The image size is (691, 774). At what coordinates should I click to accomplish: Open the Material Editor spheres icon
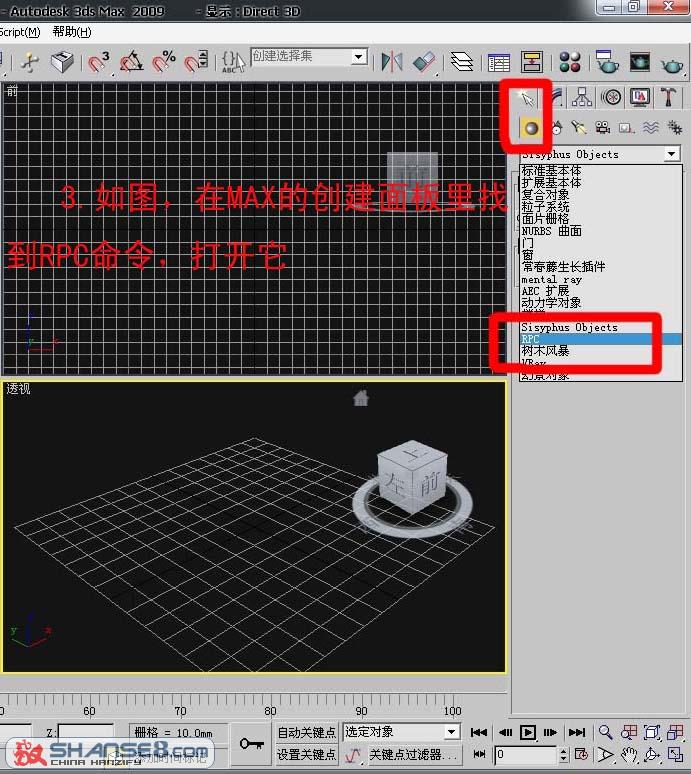point(570,63)
